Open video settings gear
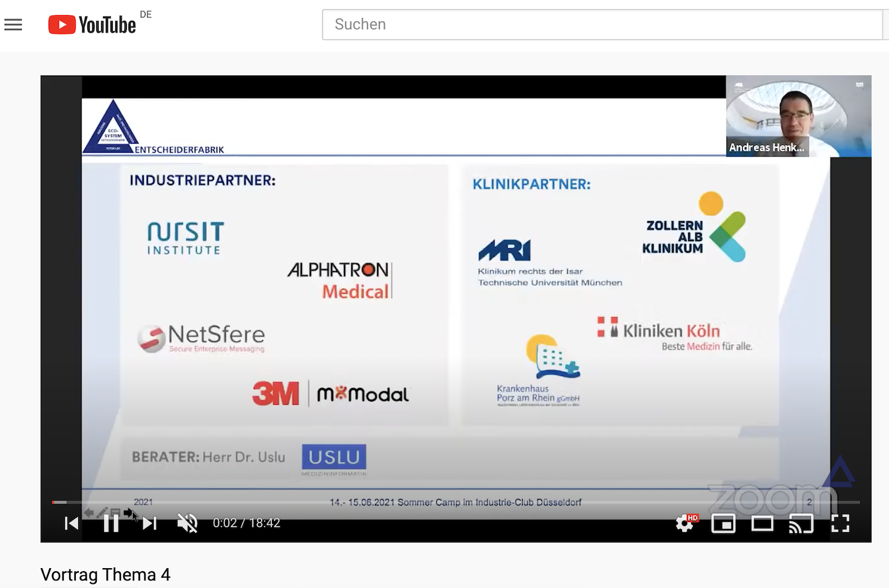Image resolution: width=889 pixels, height=588 pixels. pyautogui.click(x=684, y=523)
